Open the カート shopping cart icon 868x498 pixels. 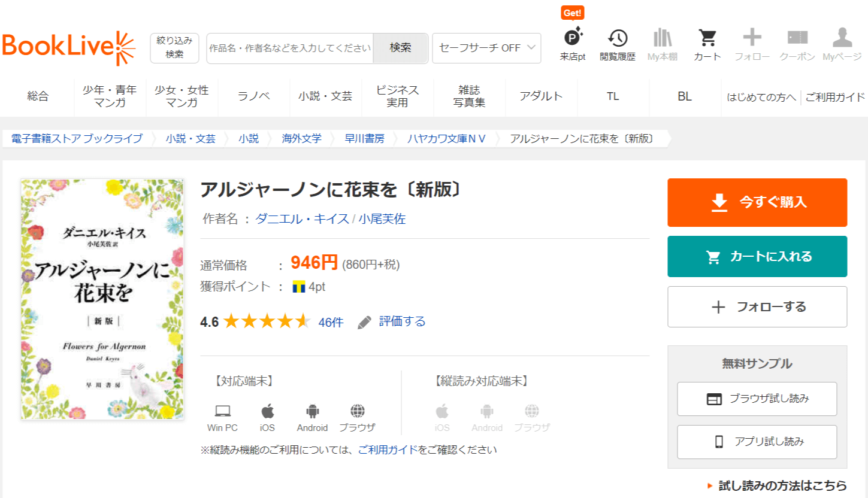pos(707,44)
